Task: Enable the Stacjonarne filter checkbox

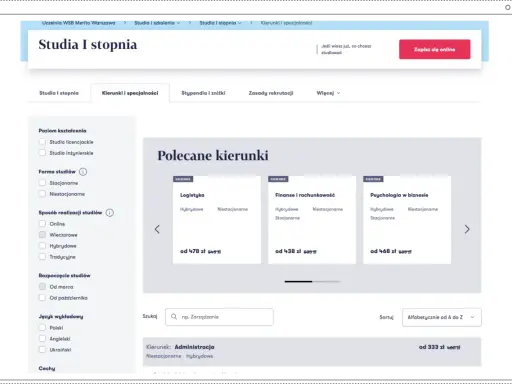Action: tap(42, 183)
